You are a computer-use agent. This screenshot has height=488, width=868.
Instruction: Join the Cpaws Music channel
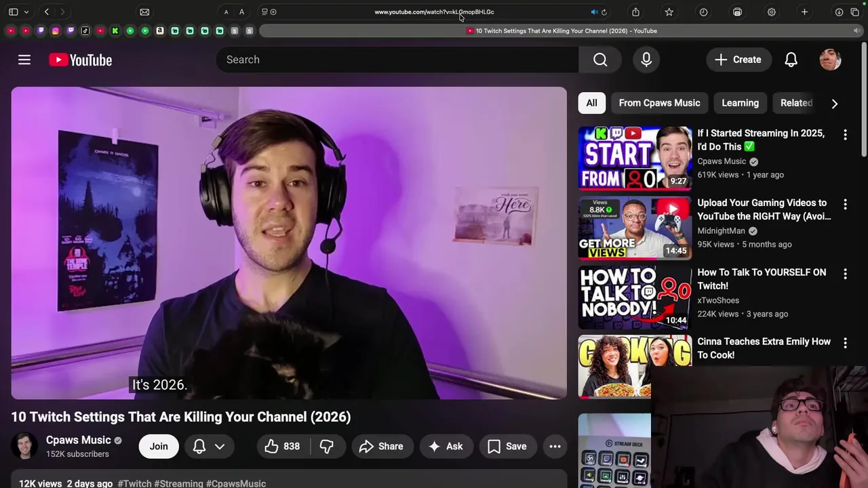coord(159,446)
